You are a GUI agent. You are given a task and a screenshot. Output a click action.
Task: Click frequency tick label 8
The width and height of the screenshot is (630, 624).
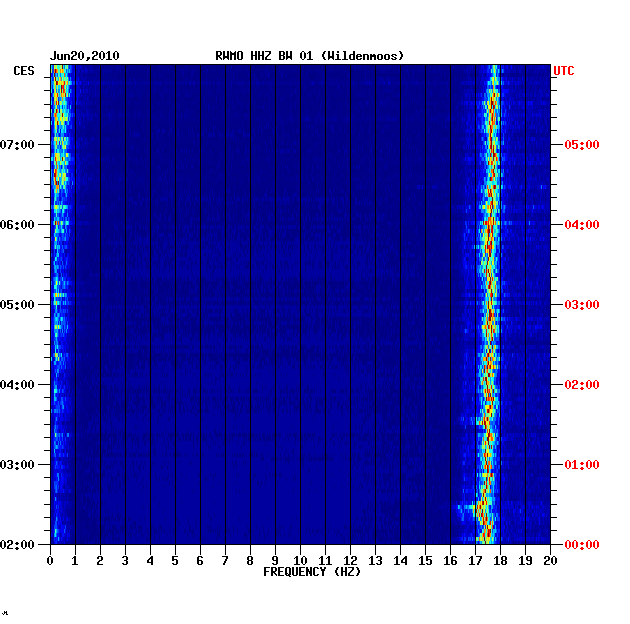click(x=250, y=561)
